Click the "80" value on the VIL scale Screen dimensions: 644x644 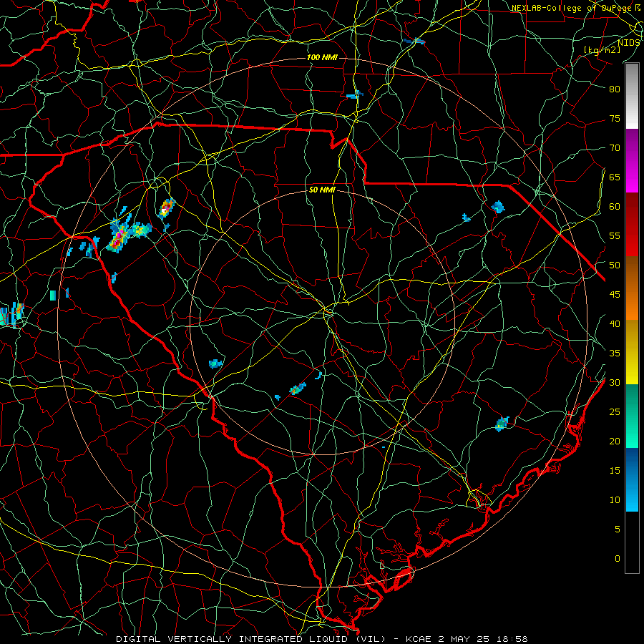615,89
